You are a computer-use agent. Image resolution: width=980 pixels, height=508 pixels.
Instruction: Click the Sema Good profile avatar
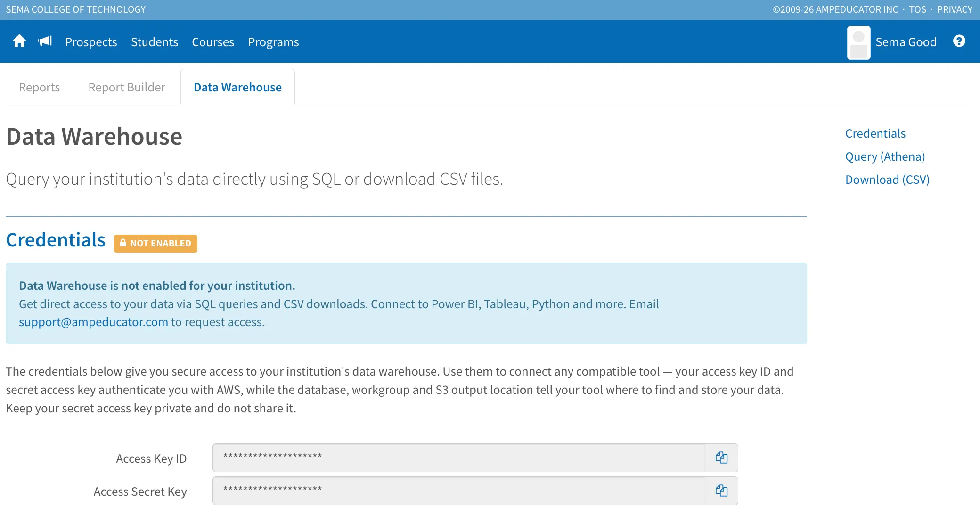point(858,42)
